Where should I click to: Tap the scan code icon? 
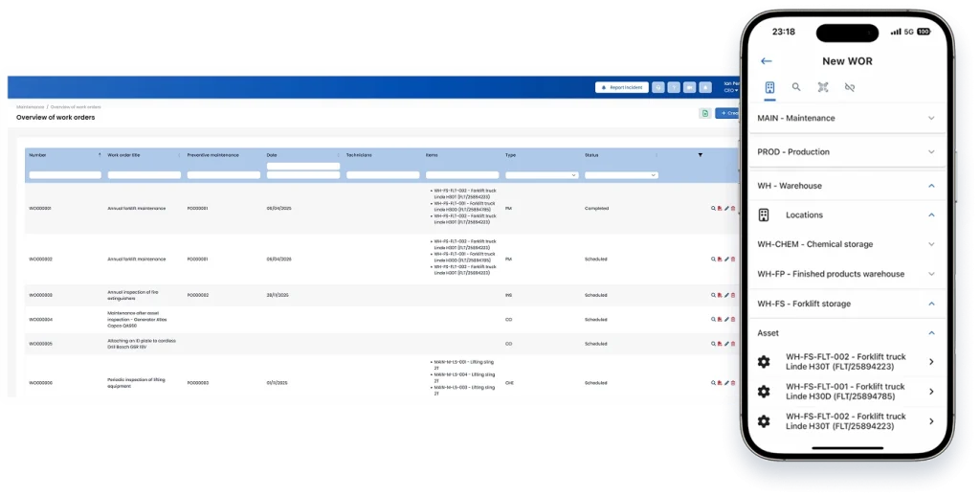point(822,87)
